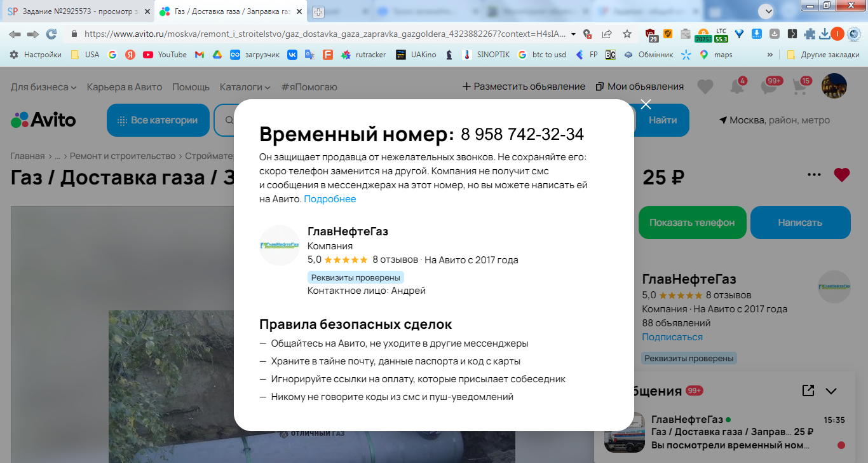868x463 pixels.
Task: Open the notifications bell icon
Action: (x=737, y=86)
